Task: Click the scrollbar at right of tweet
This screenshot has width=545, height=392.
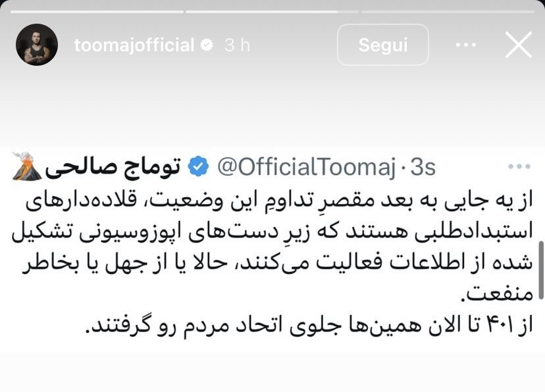Action: (x=541, y=270)
